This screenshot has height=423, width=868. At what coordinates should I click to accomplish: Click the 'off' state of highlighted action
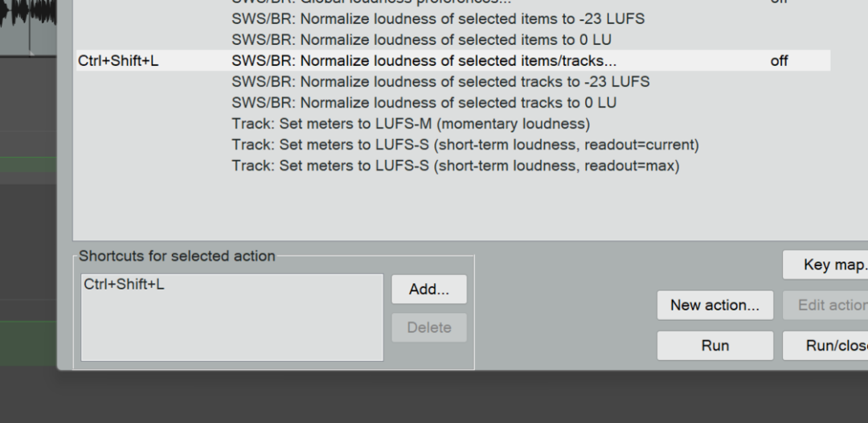tap(779, 60)
